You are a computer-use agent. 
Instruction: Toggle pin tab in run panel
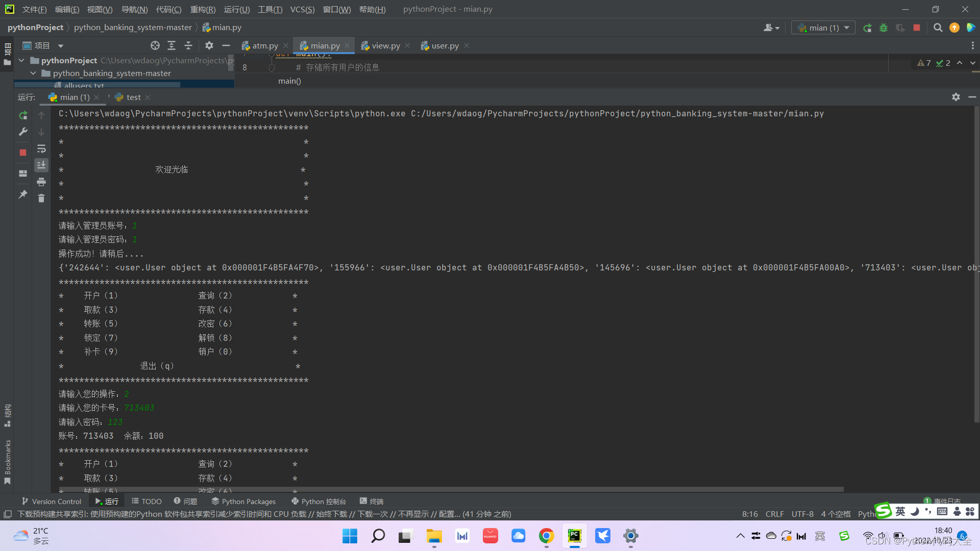pyautogui.click(x=23, y=194)
